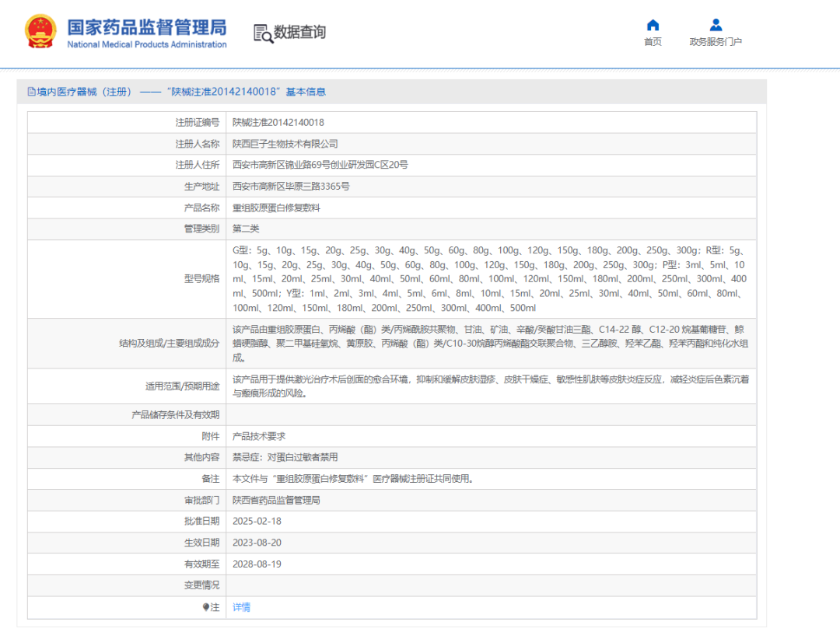The height and width of the screenshot is (639, 840).
Task: Open the 详情 details link
Action: click(x=241, y=607)
